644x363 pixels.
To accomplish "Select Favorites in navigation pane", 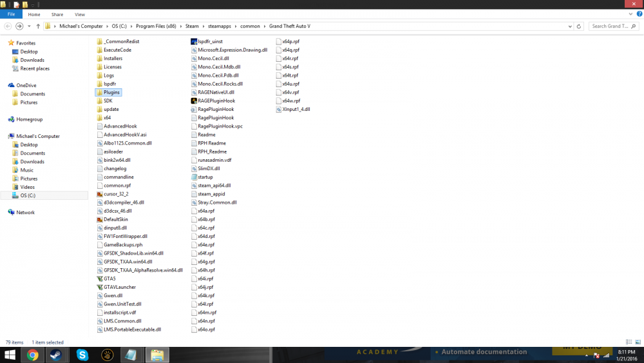I will click(x=26, y=43).
